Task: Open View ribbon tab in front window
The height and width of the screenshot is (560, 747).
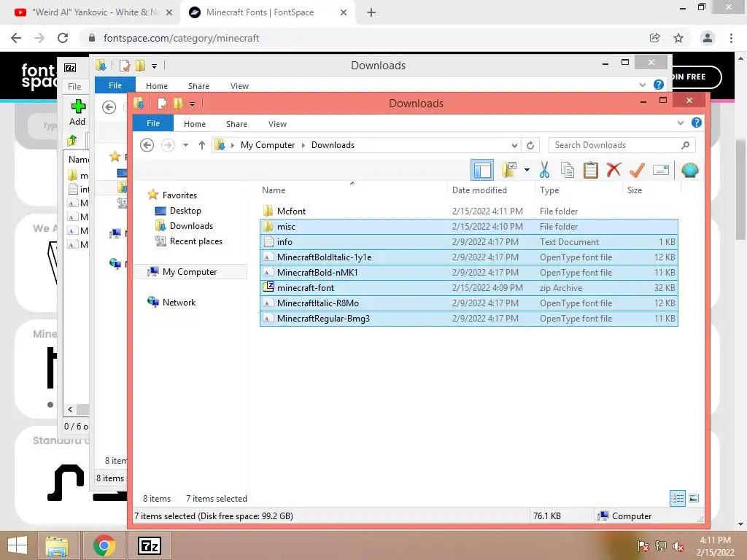Action: [x=277, y=124]
